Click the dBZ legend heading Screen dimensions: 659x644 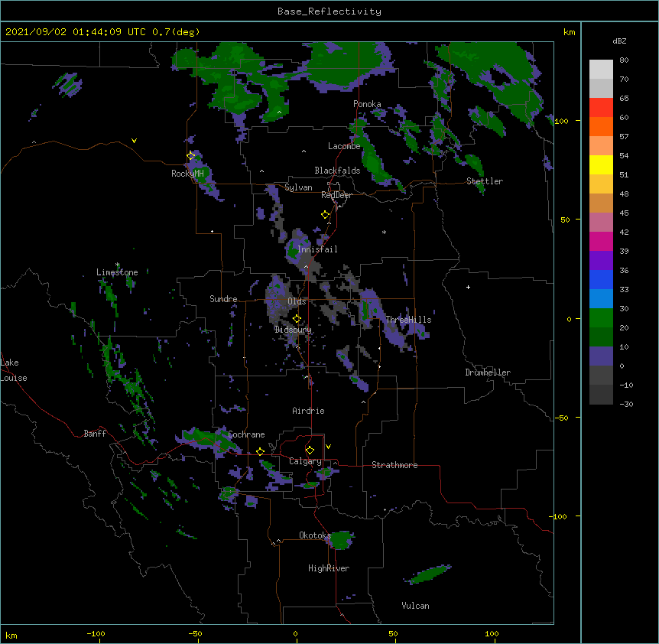[x=619, y=41]
